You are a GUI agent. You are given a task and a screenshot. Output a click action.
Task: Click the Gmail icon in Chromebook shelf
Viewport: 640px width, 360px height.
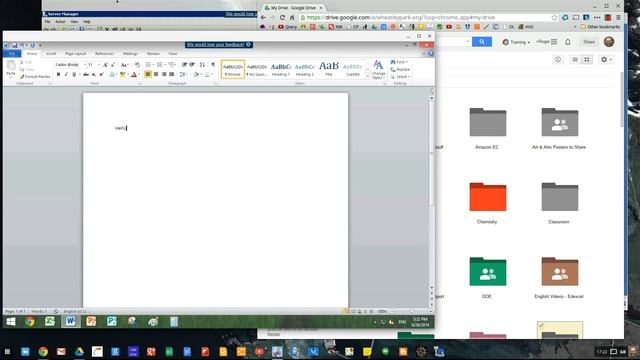[x=61, y=351]
